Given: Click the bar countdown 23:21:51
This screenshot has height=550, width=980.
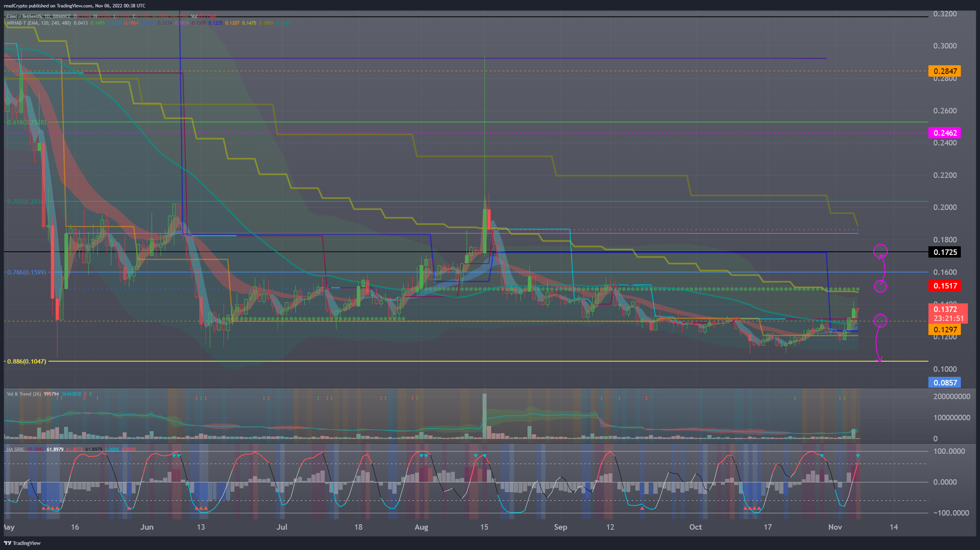Looking at the screenshot, I should point(949,318).
